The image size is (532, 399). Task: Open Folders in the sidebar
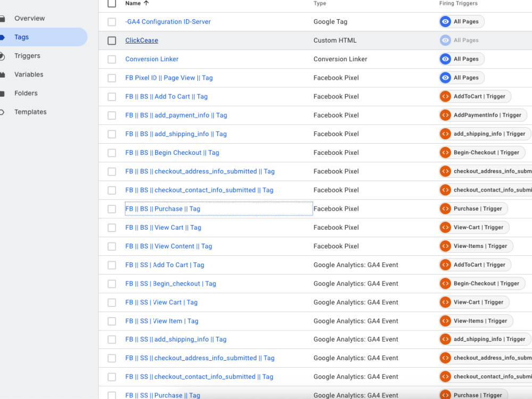pos(26,93)
